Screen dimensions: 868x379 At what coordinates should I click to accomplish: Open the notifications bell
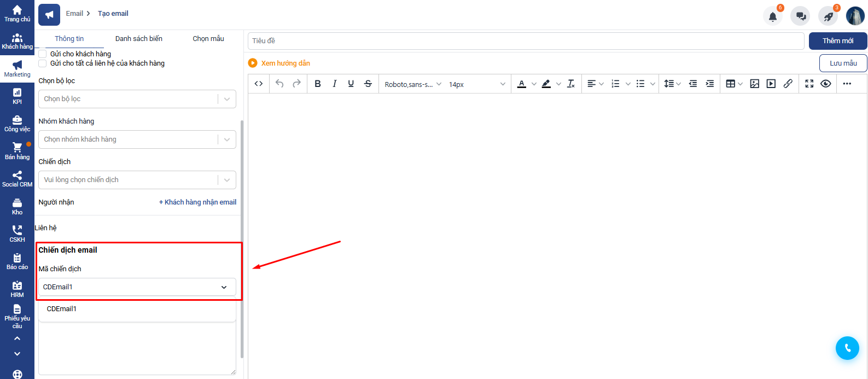tap(772, 16)
